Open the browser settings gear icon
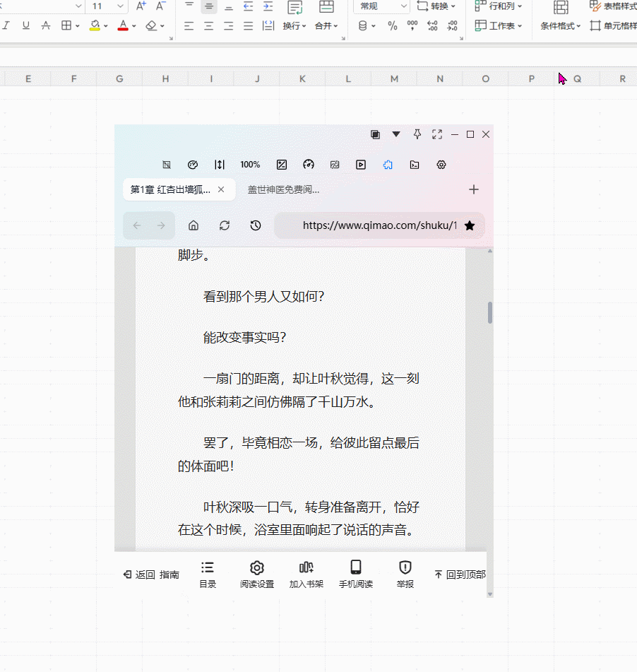 tap(441, 165)
